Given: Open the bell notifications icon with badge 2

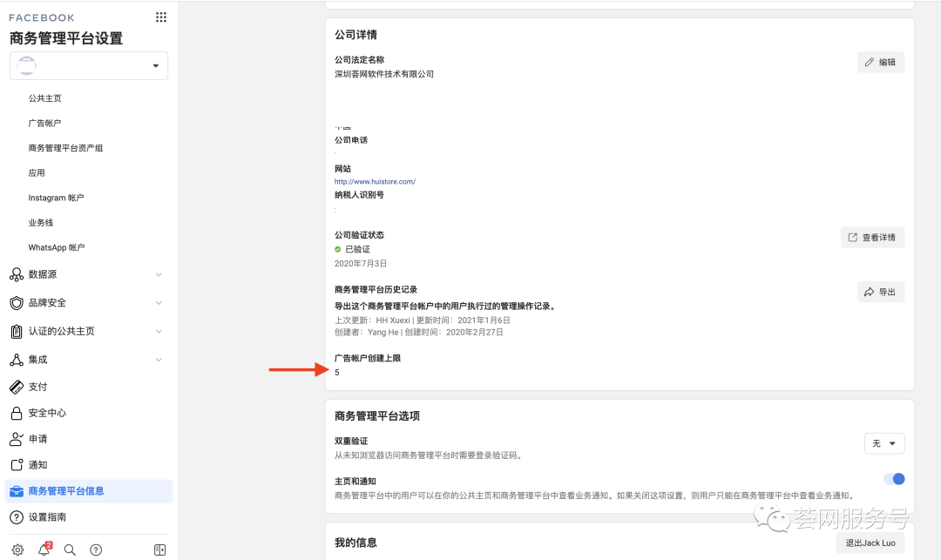Looking at the screenshot, I should (44, 550).
